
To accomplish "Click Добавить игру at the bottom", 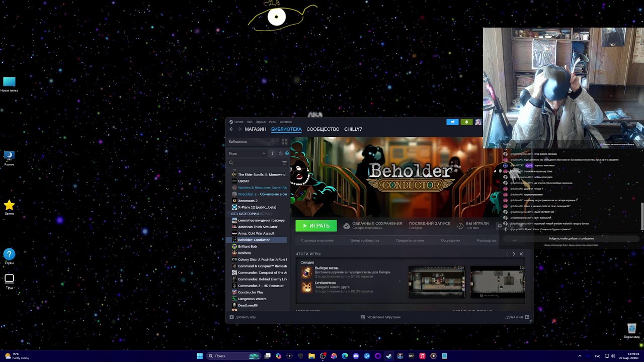I will 243,317.
